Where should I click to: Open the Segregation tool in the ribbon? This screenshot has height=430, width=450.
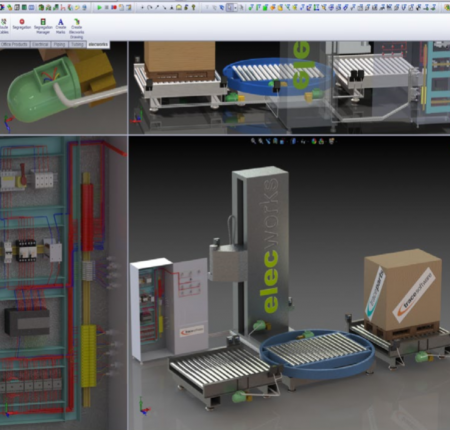click(22, 24)
